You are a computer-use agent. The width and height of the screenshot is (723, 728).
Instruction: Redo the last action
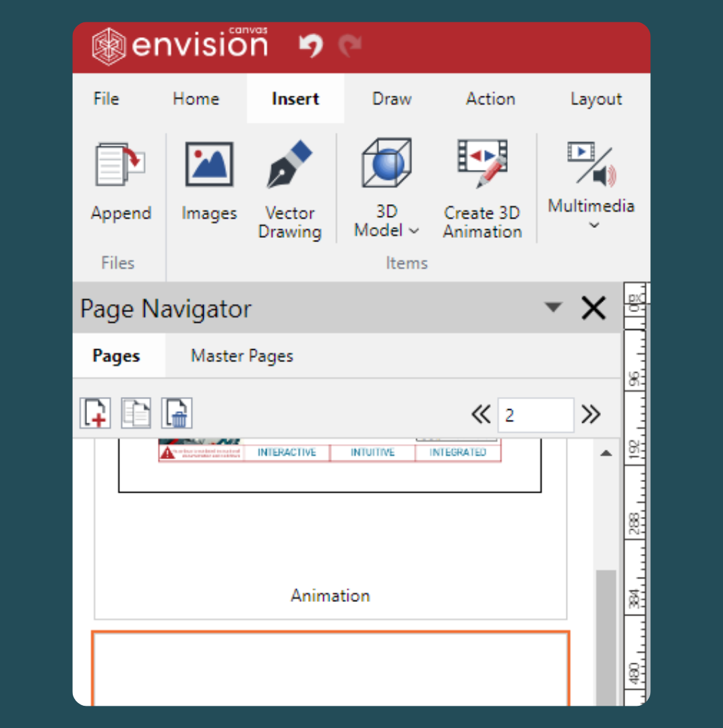[x=350, y=46]
